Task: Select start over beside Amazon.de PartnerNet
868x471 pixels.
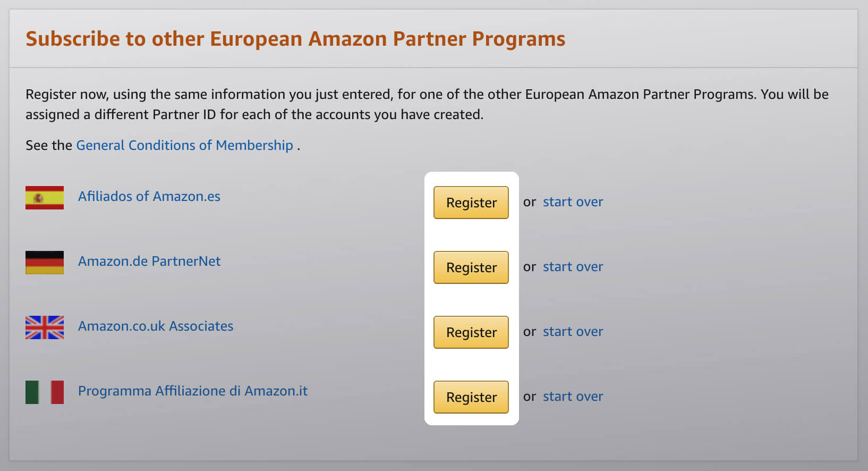Action: [573, 267]
